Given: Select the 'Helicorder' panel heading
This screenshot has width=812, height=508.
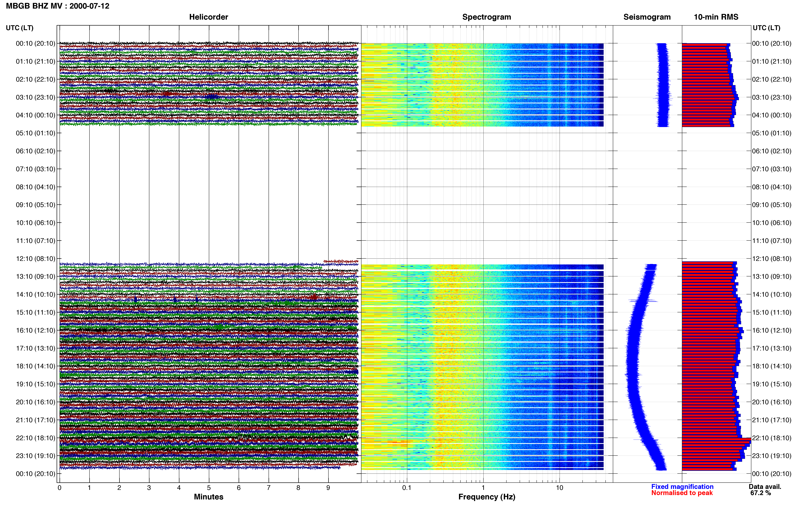Looking at the screenshot, I should 209,17.
